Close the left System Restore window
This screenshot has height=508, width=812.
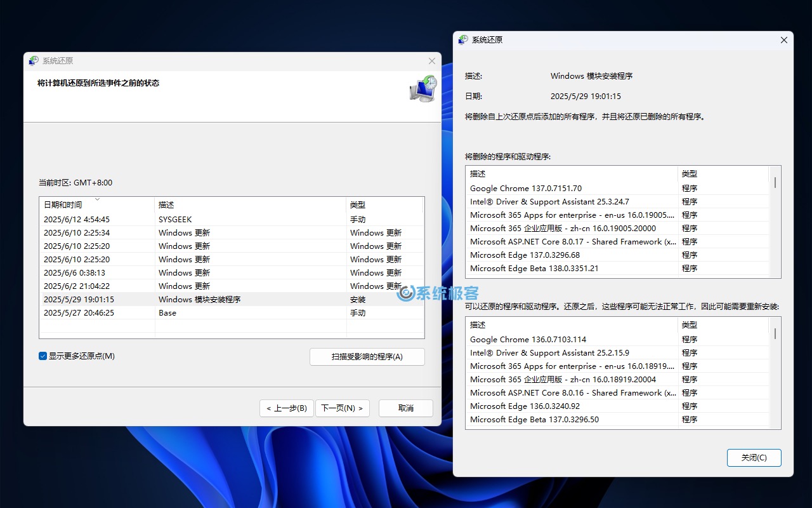pos(432,61)
